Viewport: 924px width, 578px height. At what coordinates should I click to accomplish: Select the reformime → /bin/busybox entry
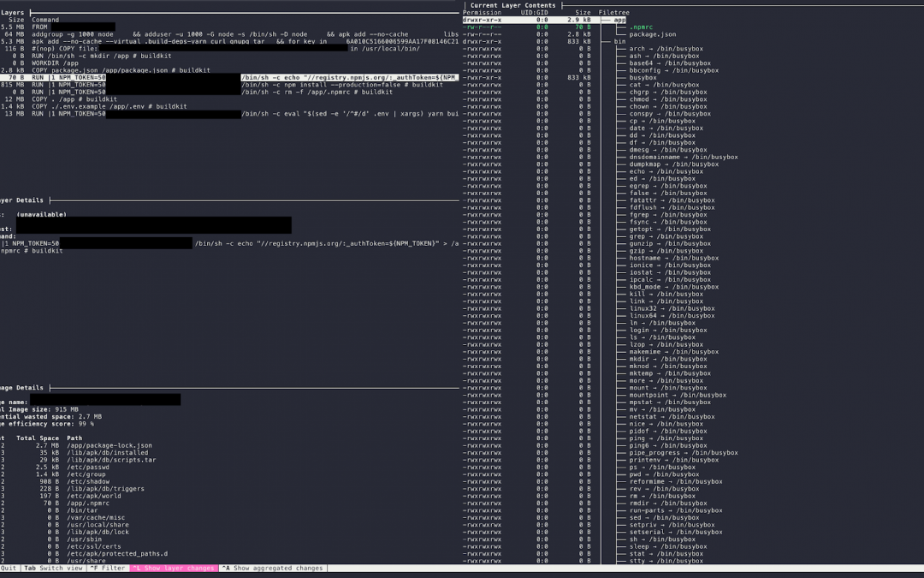[x=676, y=481]
